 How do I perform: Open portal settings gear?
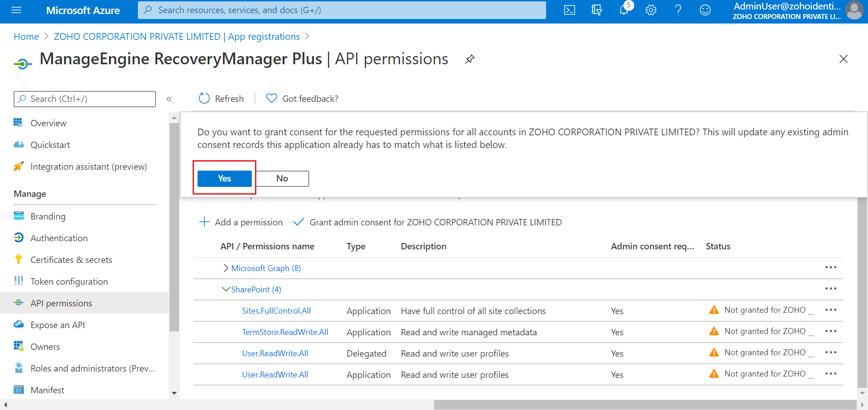click(651, 10)
